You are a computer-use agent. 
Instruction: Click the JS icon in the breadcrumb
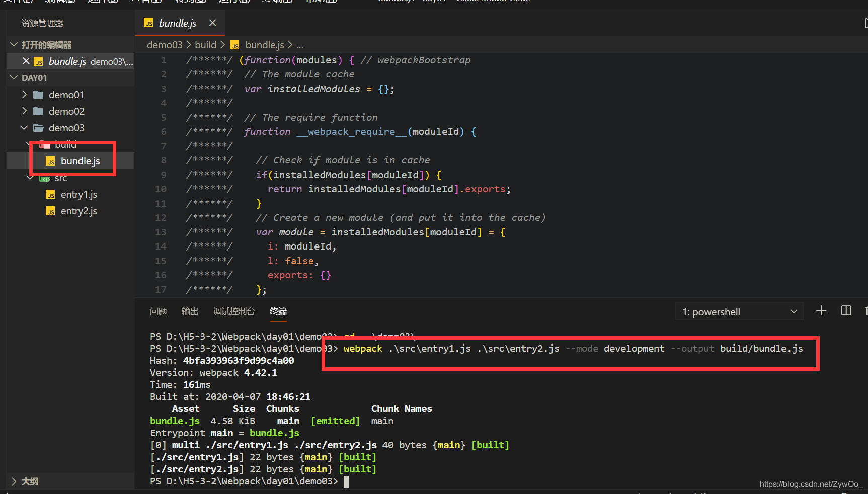click(235, 45)
